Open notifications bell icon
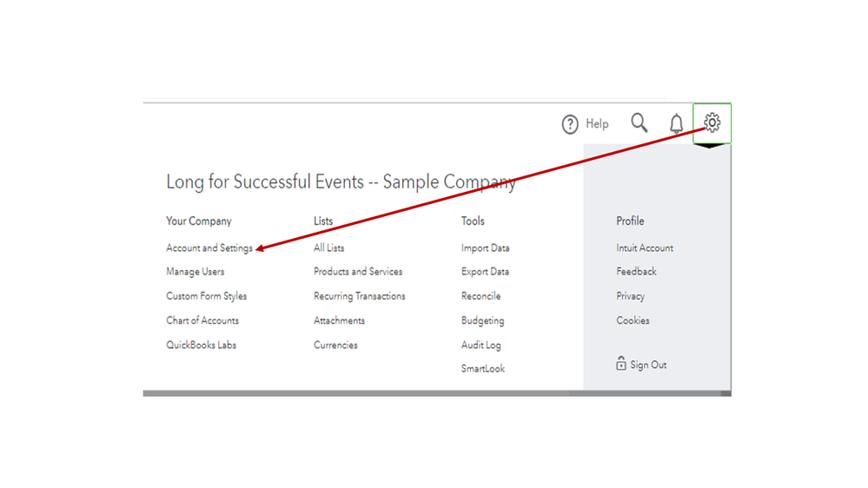This screenshot has width=868, height=488. 677,124
